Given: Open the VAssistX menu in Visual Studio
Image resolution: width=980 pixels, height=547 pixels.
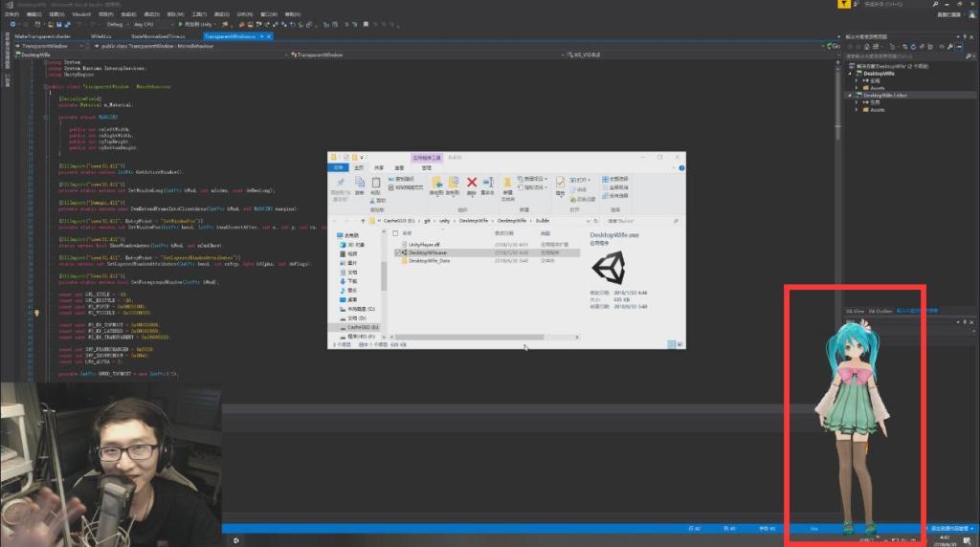Looking at the screenshot, I should click(x=80, y=13).
